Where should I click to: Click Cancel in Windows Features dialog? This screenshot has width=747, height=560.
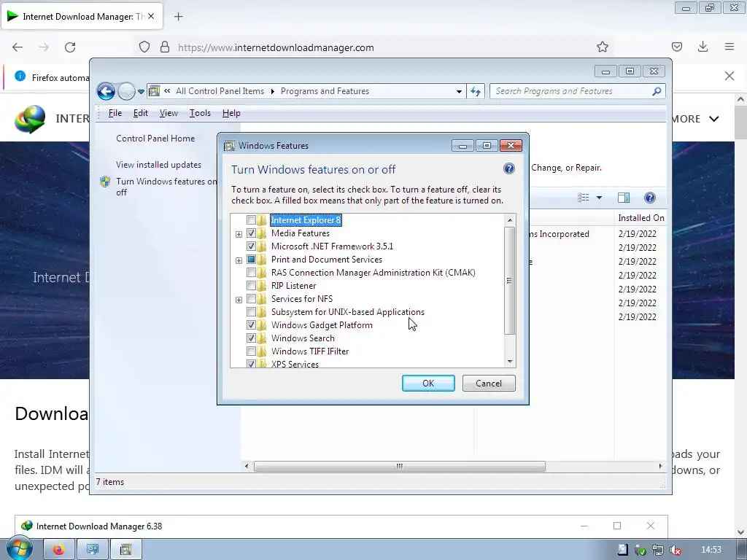tap(489, 384)
